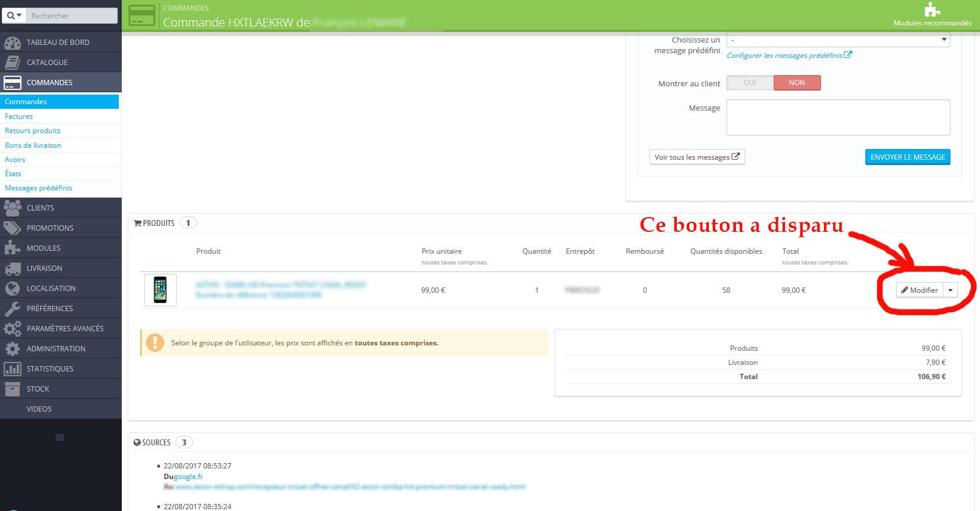The image size is (980, 511).
Task: Click the Produits count badge 1
Action: pyautogui.click(x=188, y=223)
